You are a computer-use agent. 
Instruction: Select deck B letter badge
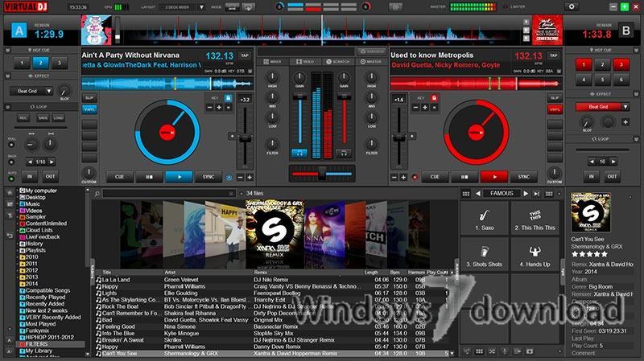[626, 31]
